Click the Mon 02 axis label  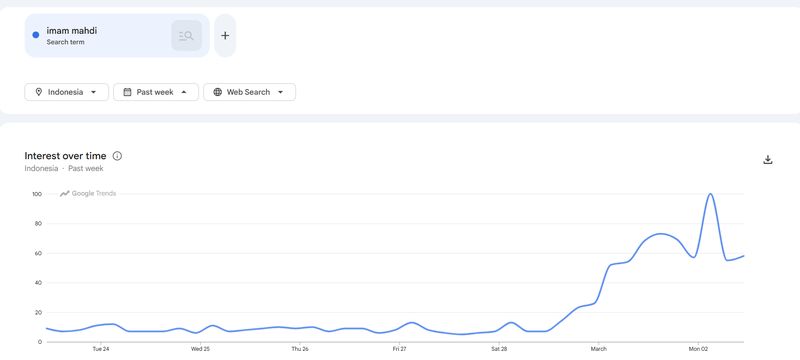tap(698, 349)
